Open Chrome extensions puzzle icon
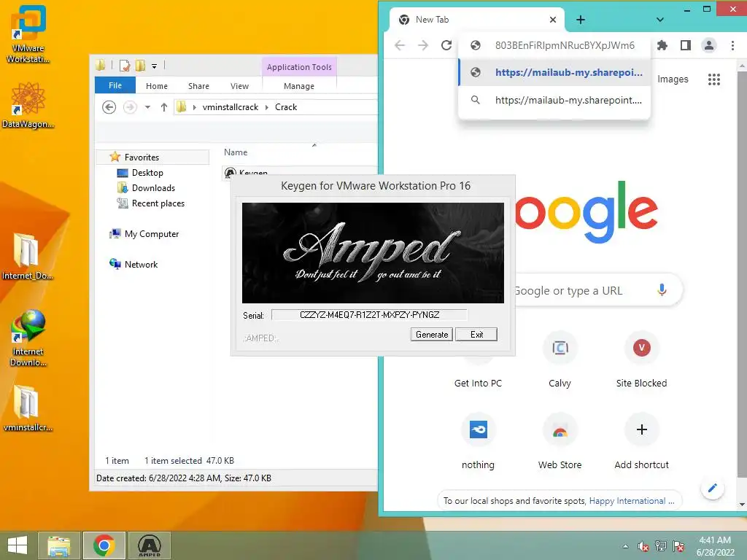This screenshot has width=747, height=560. click(x=662, y=45)
